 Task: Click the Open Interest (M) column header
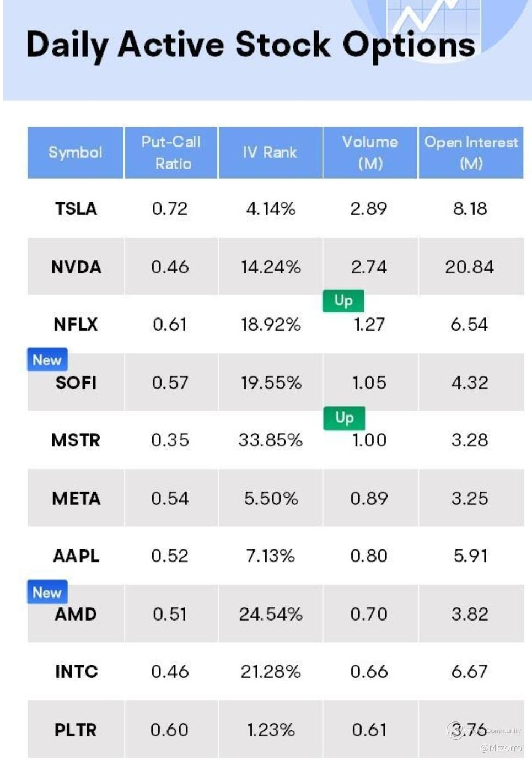pyautogui.click(x=471, y=152)
